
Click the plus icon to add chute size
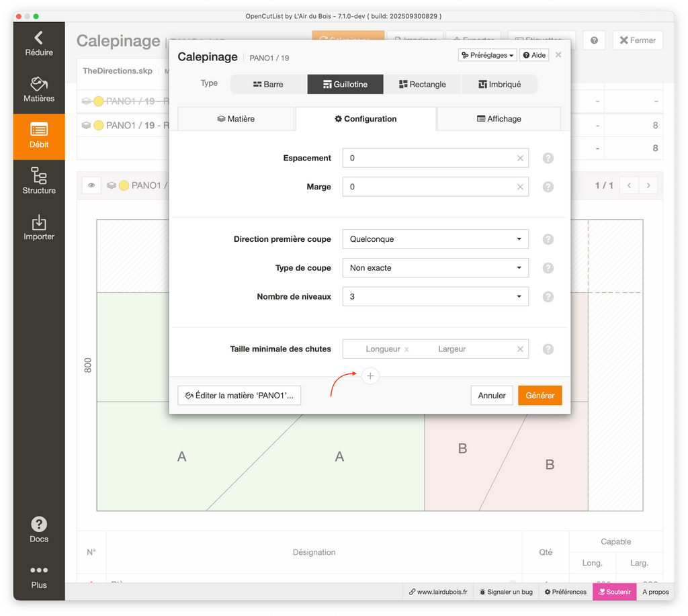(x=370, y=376)
